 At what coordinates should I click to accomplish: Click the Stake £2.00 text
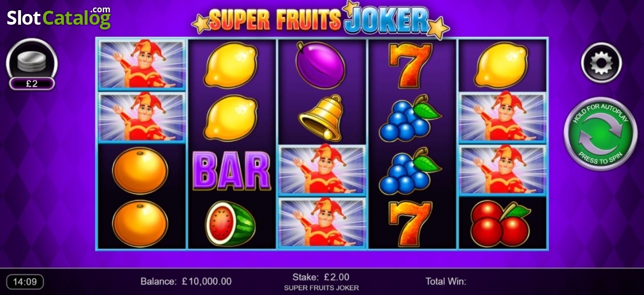coord(320,277)
